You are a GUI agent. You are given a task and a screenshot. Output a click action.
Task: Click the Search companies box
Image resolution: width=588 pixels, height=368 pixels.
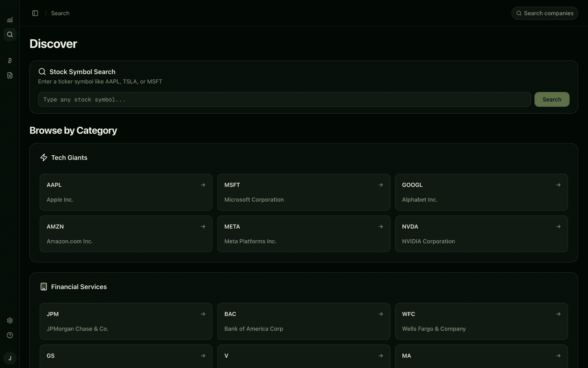[x=545, y=13]
